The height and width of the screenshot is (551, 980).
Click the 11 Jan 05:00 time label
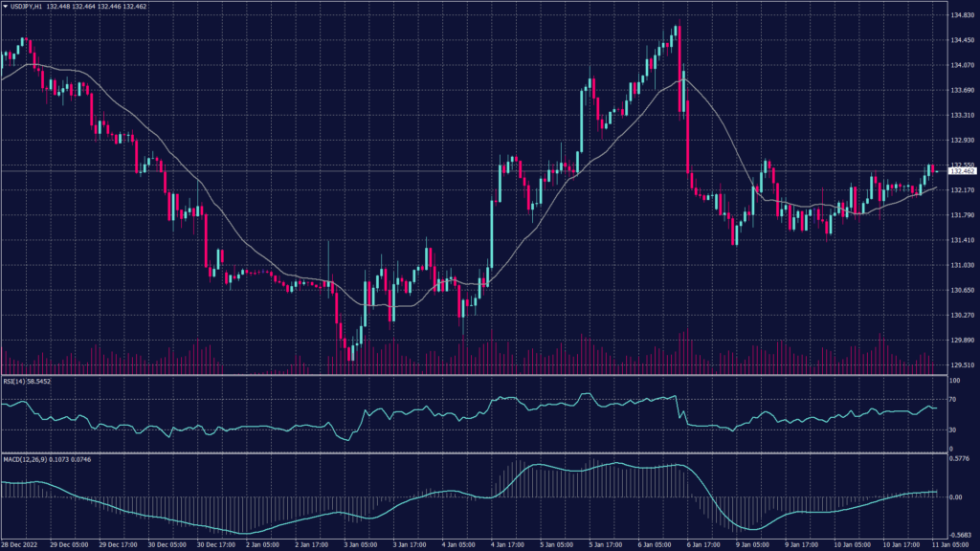coord(949,544)
